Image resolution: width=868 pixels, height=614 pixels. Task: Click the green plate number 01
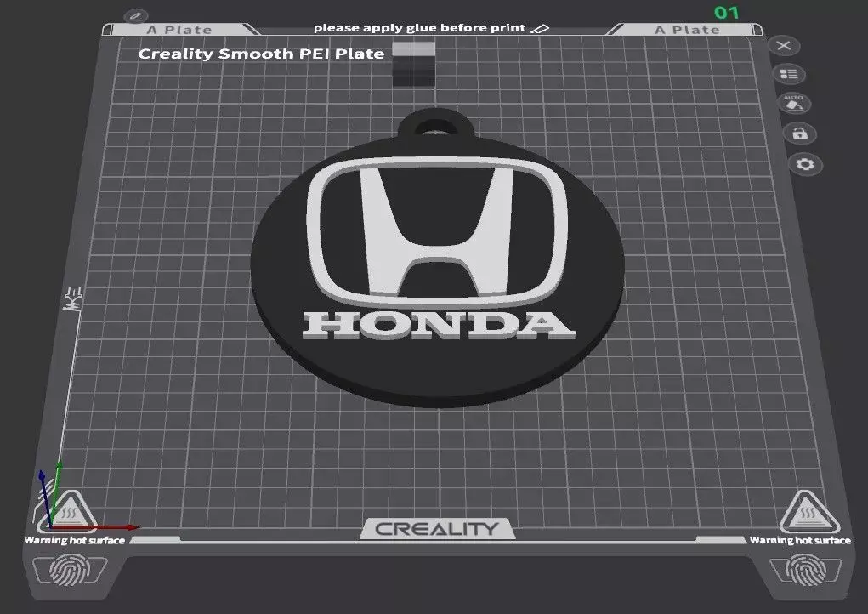(x=726, y=12)
